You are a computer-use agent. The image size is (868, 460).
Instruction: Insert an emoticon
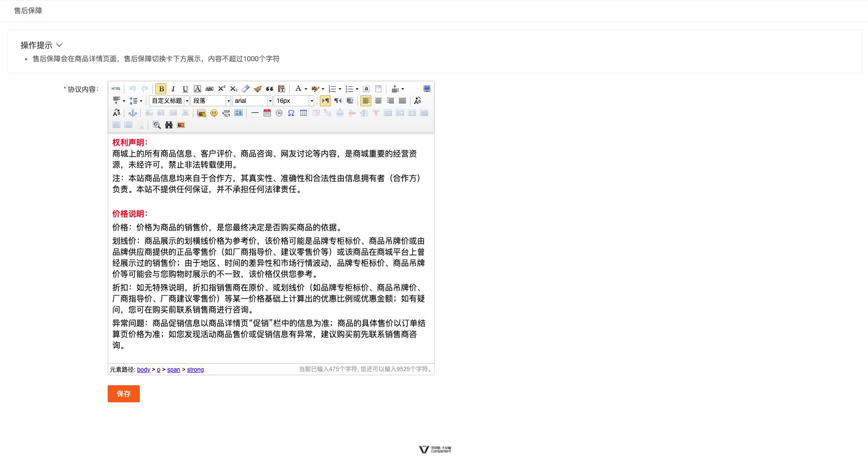214,113
